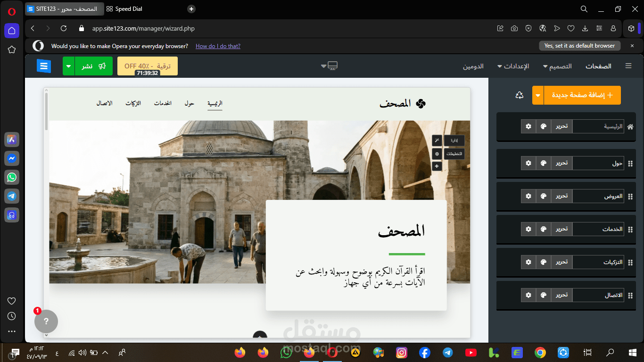Click التزكيات in site preview navigation
644x362 pixels.
click(133, 103)
